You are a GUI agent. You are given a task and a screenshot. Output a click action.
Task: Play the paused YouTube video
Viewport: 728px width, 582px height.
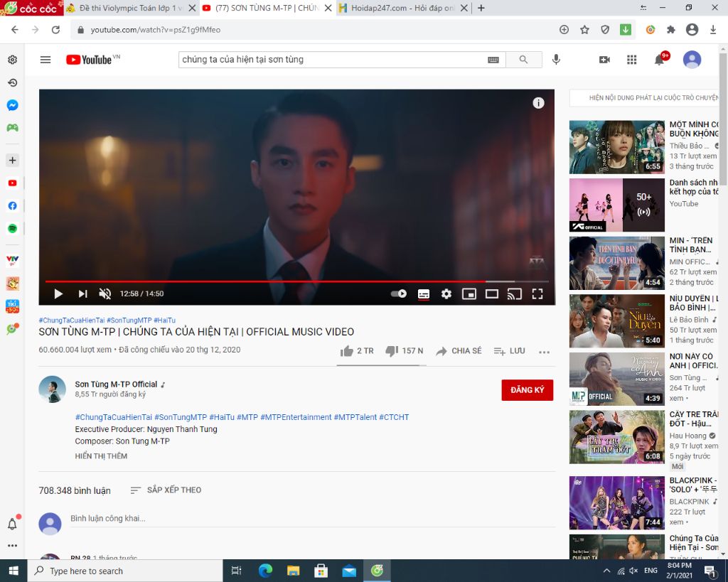[x=58, y=293]
